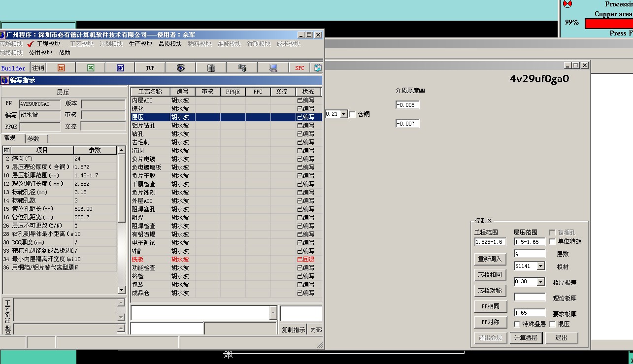Viewport: 633px width, 364px height.
Task: Select the highlighted 层压 process row
Action: pos(226,117)
